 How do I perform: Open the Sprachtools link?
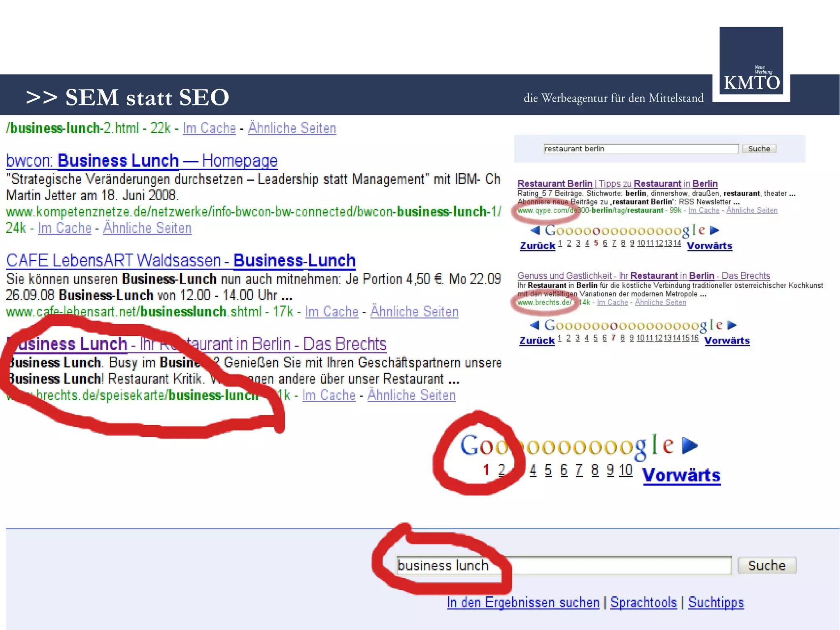coord(643,602)
